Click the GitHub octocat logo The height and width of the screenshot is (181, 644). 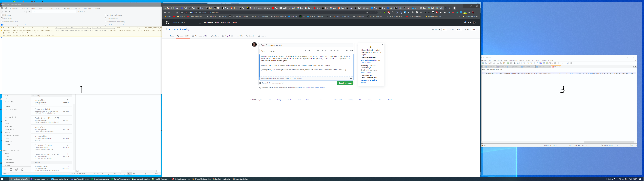coord(168,22)
